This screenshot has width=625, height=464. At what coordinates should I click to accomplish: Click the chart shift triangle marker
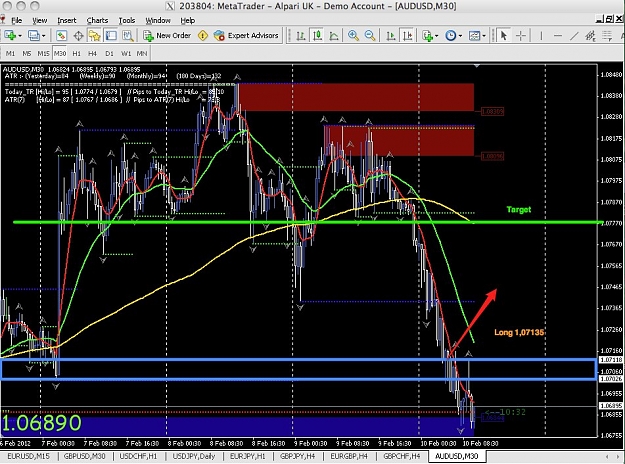pyautogui.click(x=476, y=66)
